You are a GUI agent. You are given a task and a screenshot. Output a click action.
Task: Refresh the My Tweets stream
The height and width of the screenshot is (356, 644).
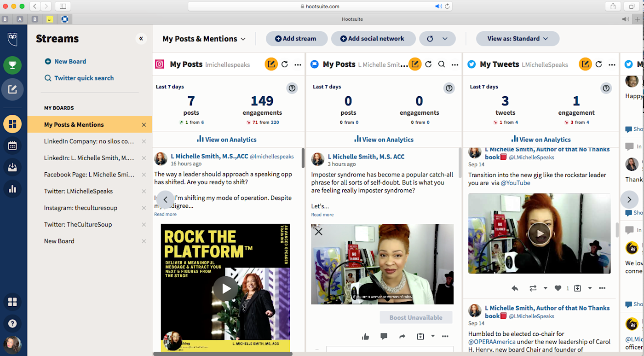(x=598, y=64)
